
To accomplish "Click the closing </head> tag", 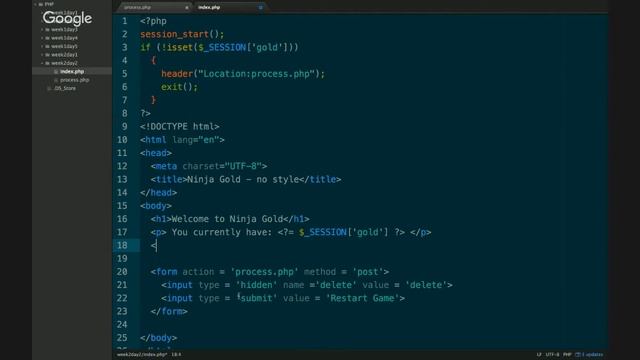I will coord(158,193).
